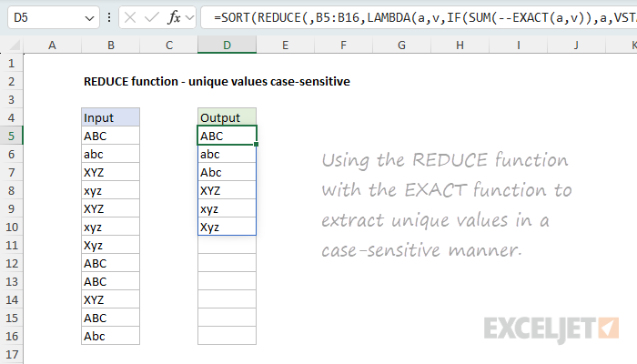The height and width of the screenshot is (364, 637).
Task: Select output cell D10 containing Xyz
Action: 227,227
